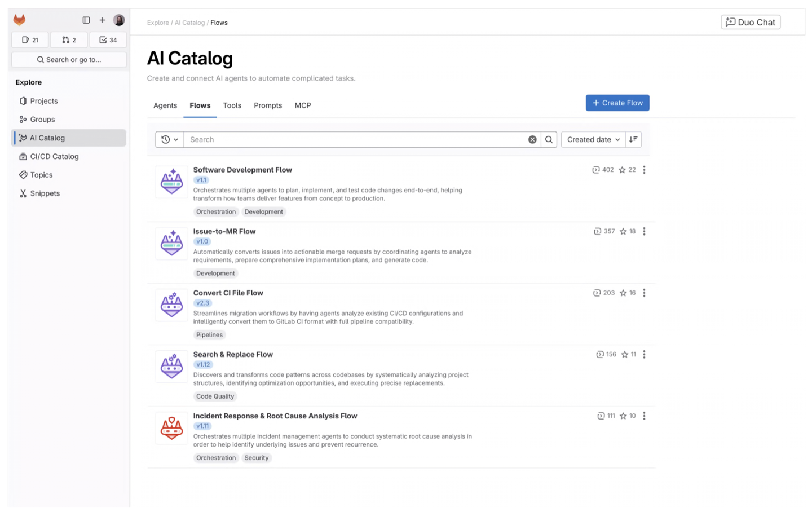Open Topics in the sidebar

69,175
